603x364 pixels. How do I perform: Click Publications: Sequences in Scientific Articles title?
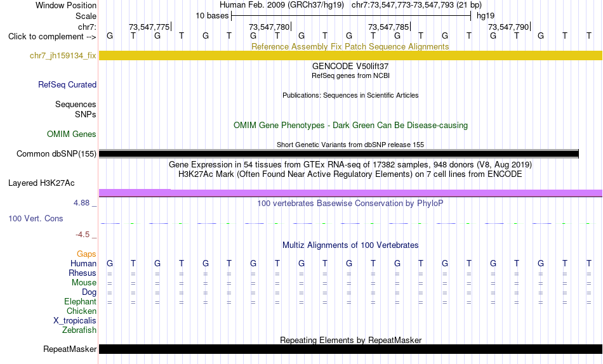tap(350, 95)
